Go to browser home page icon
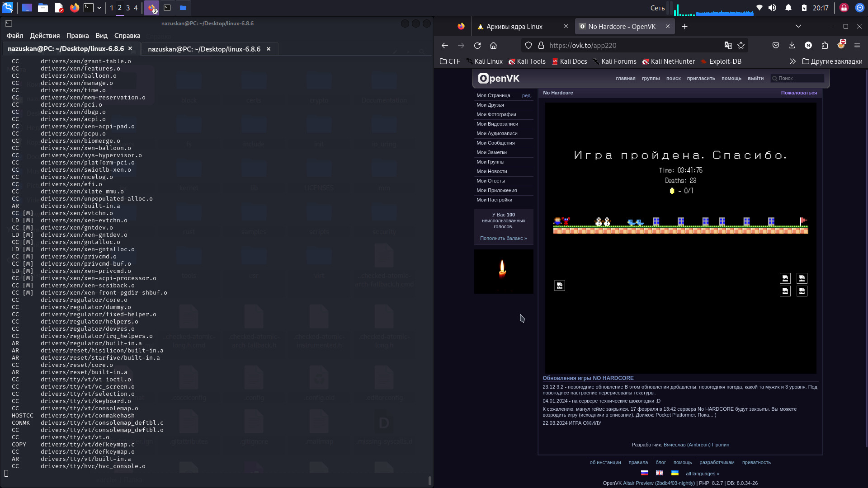 click(494, 45)
